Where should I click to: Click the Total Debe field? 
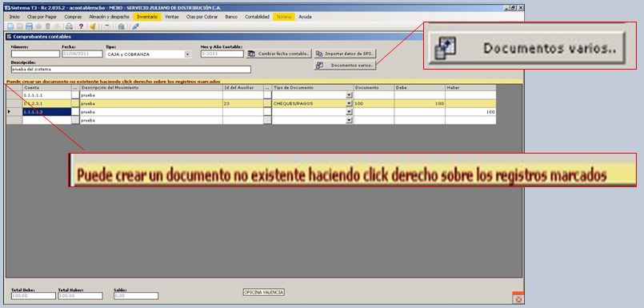[34, 296]
